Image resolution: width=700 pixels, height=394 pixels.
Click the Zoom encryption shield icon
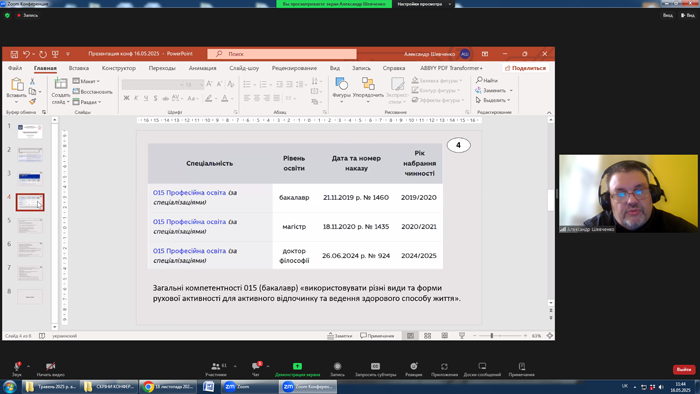[7, 15]
